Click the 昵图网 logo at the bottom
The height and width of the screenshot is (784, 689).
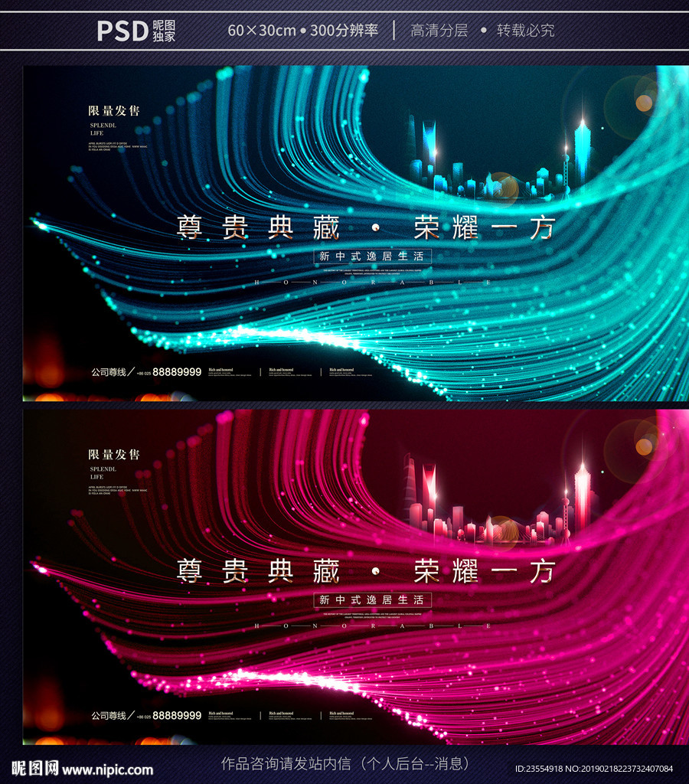[35, 769]
